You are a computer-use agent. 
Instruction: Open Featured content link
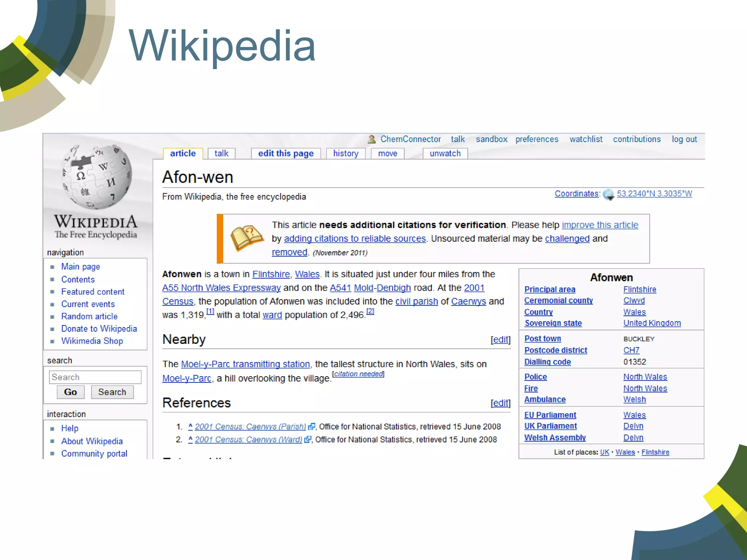(93, 292)
